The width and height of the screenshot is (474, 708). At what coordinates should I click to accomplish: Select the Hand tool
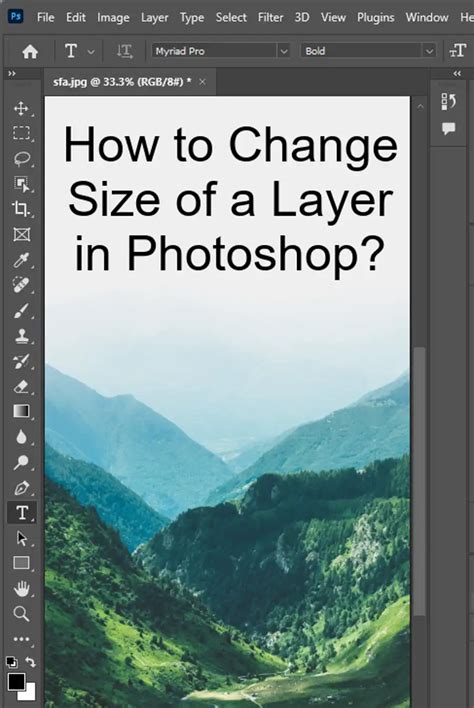pos(21,588)
